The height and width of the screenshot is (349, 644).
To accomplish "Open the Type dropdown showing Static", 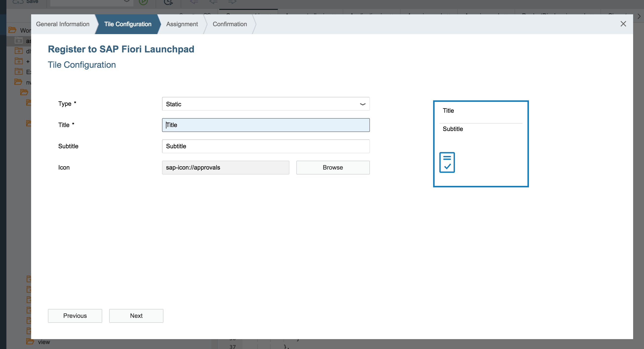I will (266, 104).
